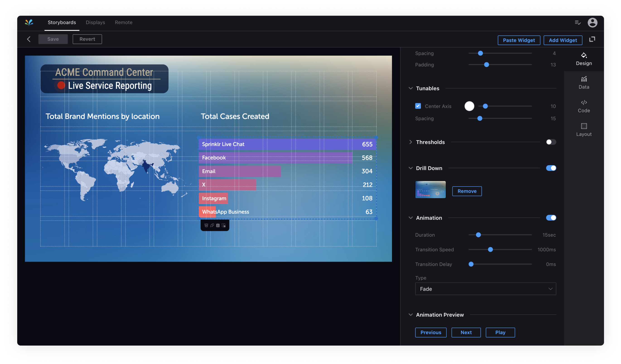This screenshot has width=621, height=364.
Task: Delete the selected widget using trash icon
Action: coord(206,226)
